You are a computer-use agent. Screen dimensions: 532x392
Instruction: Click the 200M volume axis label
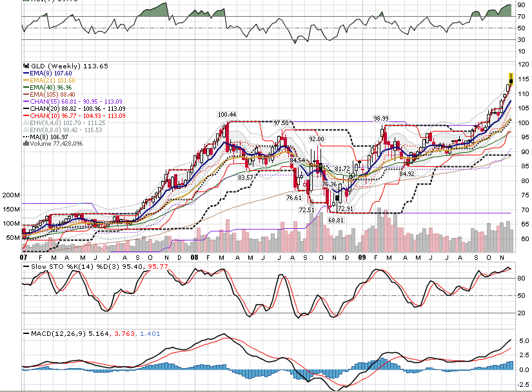(11, 195)
